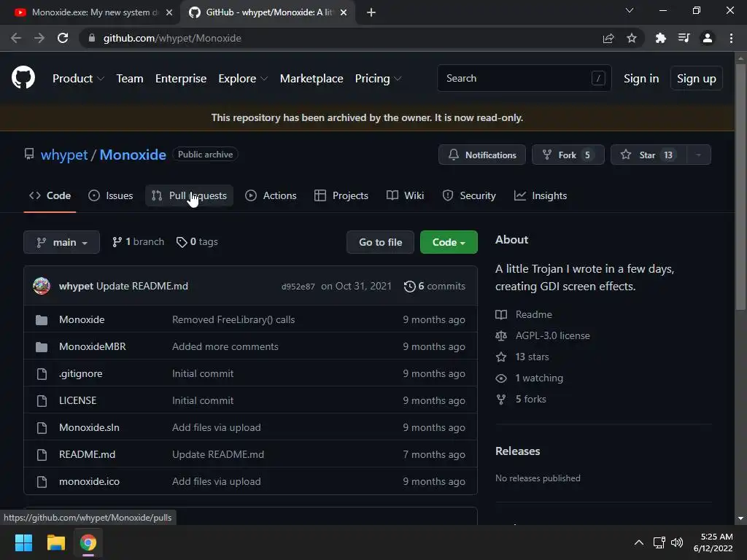The height and width of the screenshot is (560, 747).
Task: Open the README.md file
Action: (88, 455)
